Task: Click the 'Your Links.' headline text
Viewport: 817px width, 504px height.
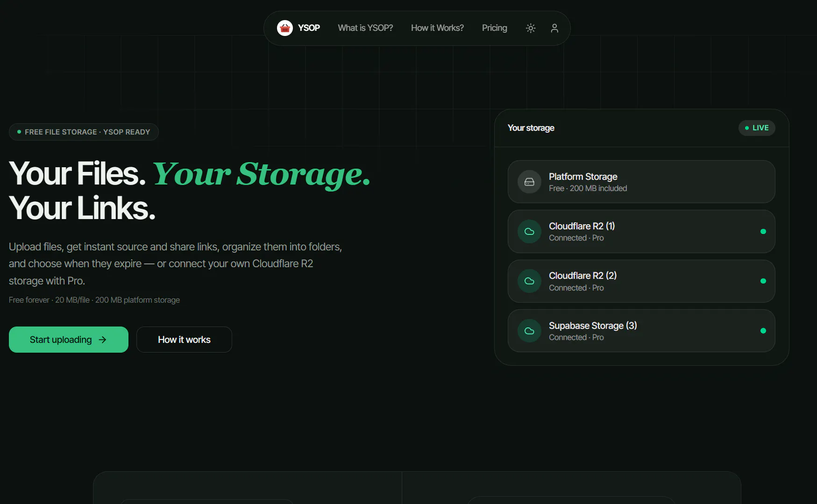Action: point(82,208)
